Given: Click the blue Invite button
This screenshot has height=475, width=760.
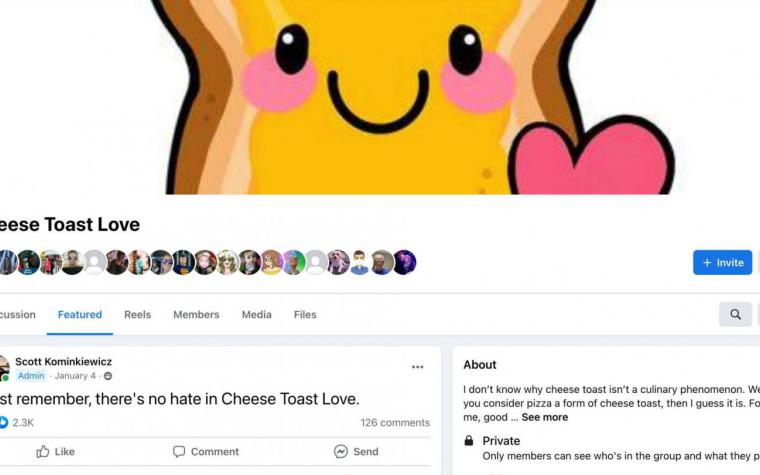Looking at the screenshot, I should coord(722,262).
